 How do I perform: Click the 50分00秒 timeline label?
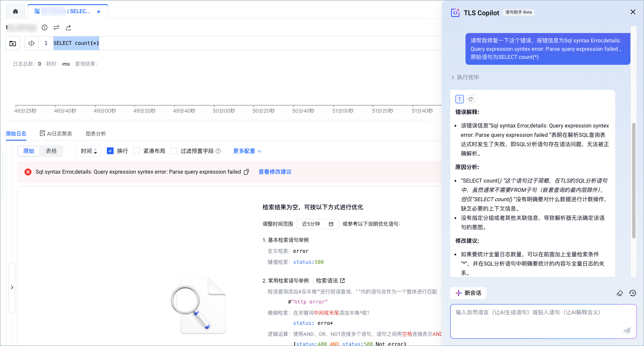224,111
